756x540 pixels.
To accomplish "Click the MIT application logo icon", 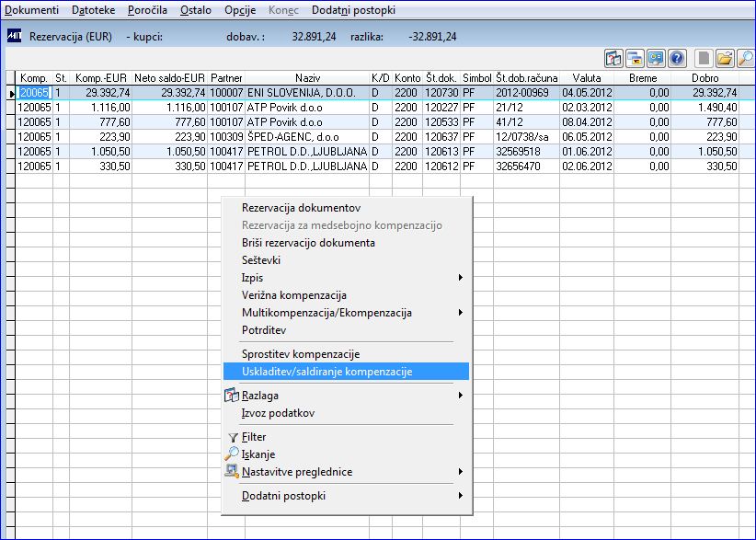I will tap(14, 36).
